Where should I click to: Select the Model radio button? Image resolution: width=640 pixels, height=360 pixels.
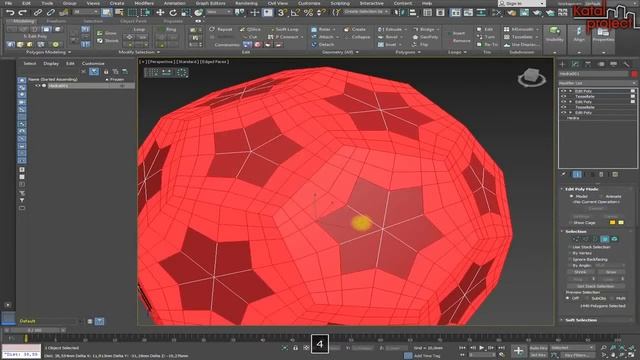point(571,196)
